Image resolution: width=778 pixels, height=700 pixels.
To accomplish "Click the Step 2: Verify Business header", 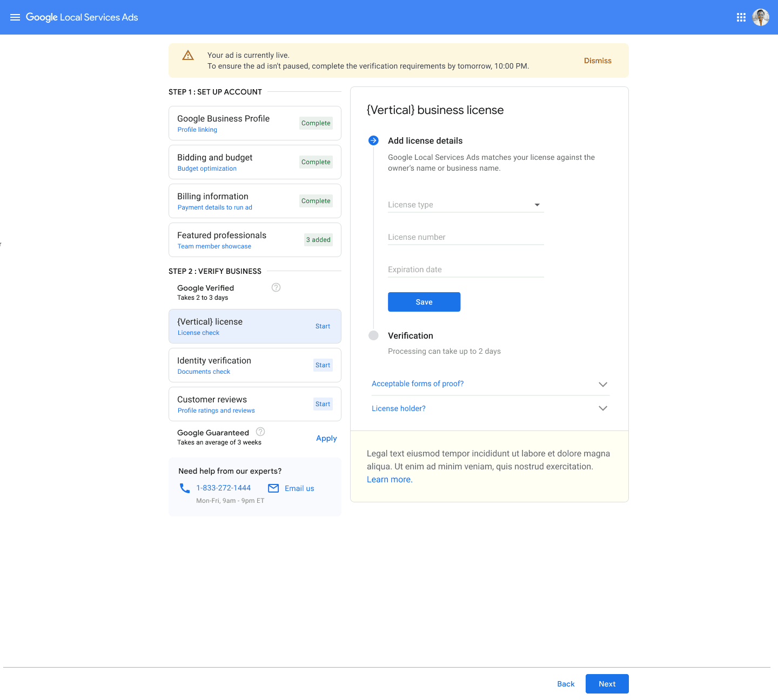I will pyautogui.click(x=215, y=271).
